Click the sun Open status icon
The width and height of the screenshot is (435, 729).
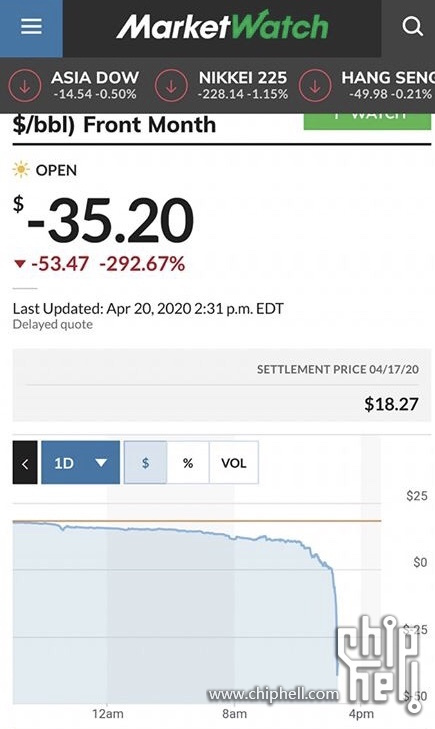pos(21,170)
